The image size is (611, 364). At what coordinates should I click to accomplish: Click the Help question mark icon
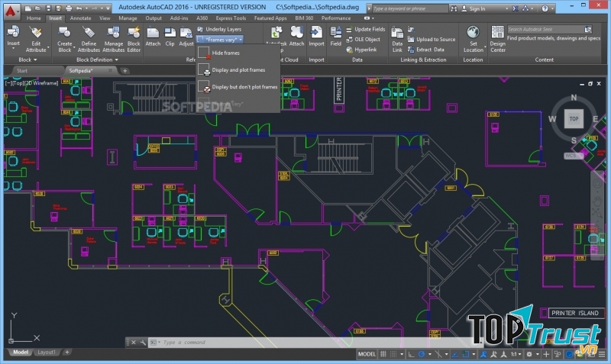(545, 8)
